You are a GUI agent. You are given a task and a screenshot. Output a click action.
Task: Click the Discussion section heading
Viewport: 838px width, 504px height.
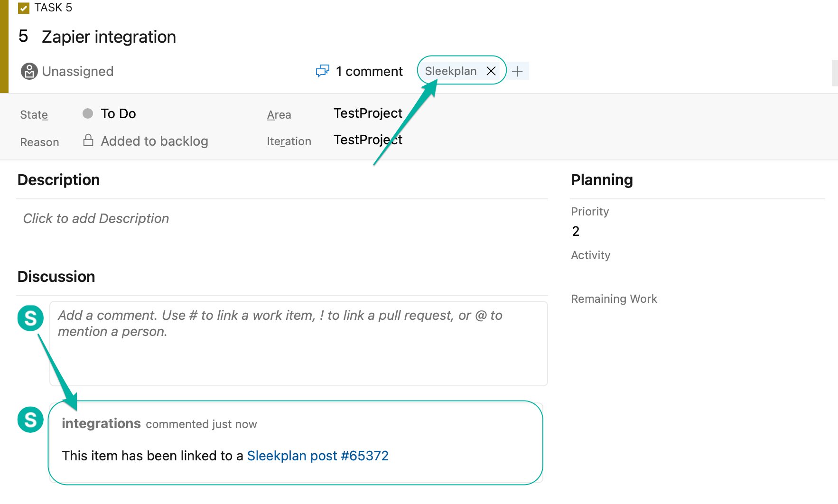coord(56,277)
